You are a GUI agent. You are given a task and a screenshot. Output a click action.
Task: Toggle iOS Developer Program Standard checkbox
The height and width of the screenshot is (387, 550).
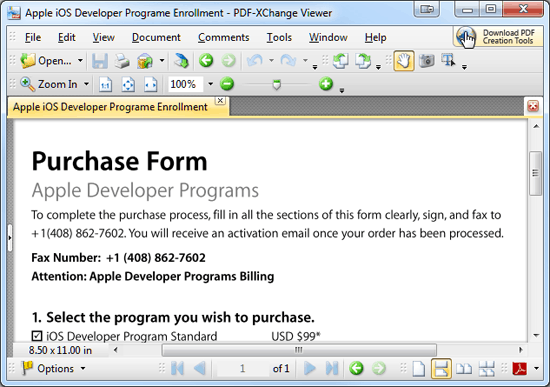36,336
